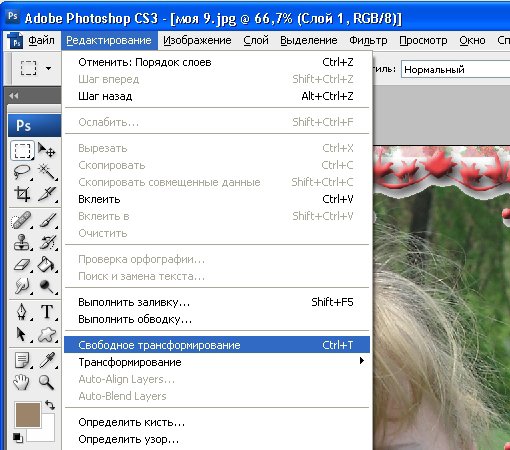Select the Eraser tool
510x450 pixels.
pos(22,265)
